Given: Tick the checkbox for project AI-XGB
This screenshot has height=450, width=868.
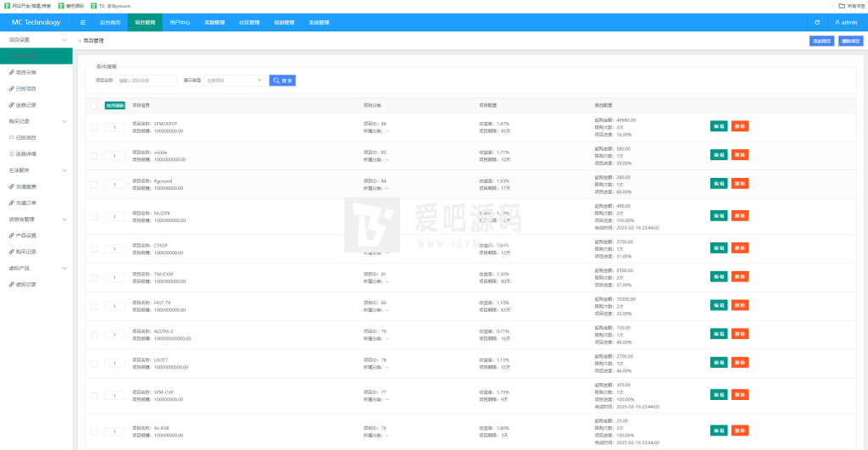Looking at the screenshot, I should 94,431.
